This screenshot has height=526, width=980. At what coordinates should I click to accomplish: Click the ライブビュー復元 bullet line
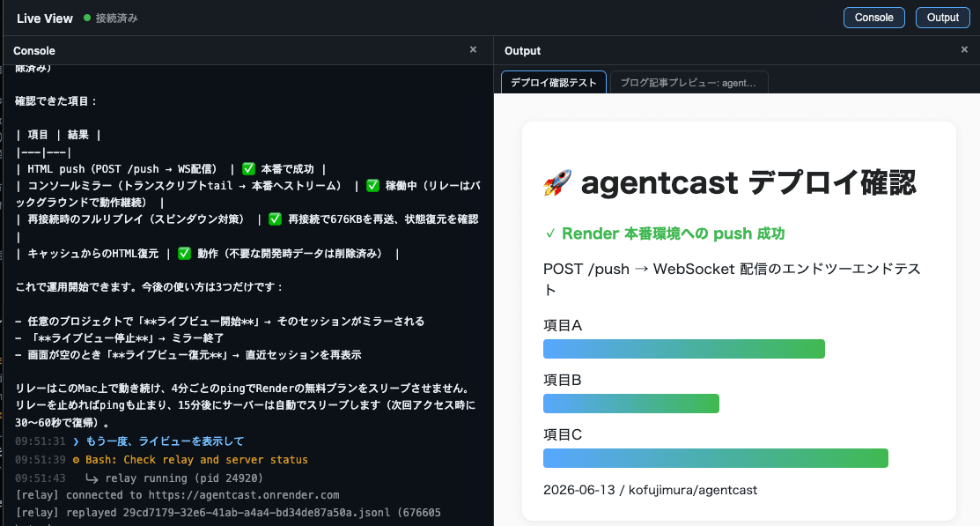[x=188, y=354]
